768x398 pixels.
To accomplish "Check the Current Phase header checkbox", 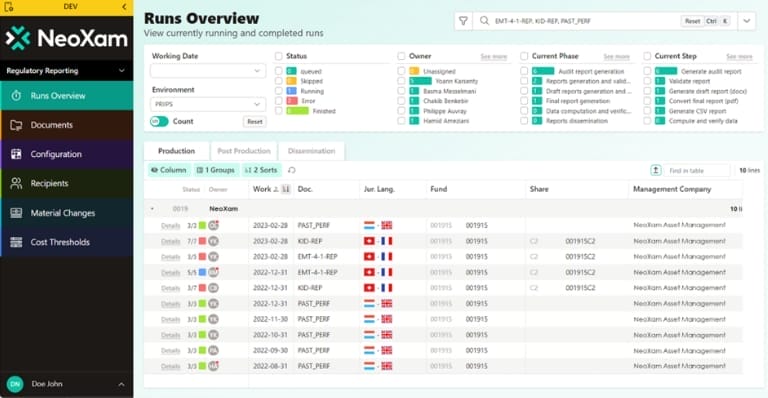I will click(524, 56).
